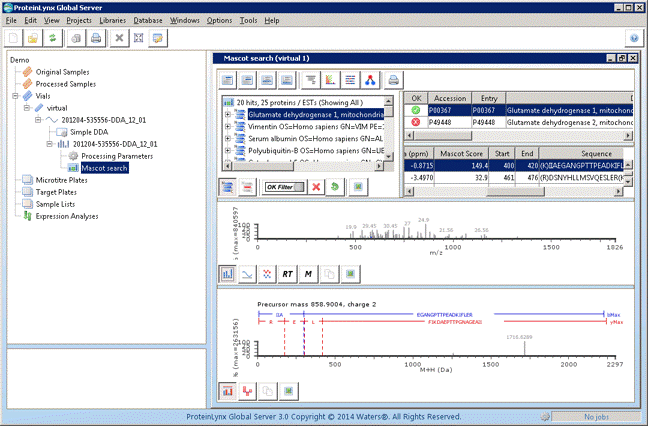This screenshot has width=648, height=426.
Task: Click the Accession column header
Action: (449, 98)
